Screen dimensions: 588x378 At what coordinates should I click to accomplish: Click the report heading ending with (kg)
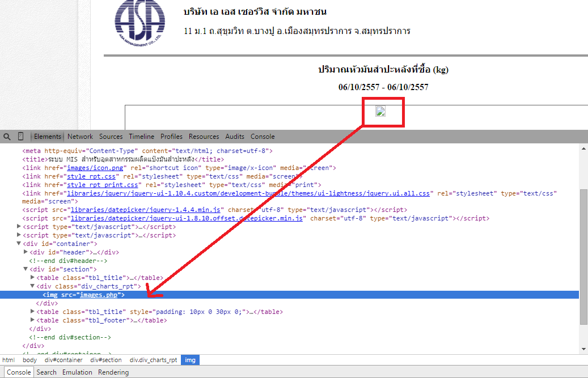(383, 69)
